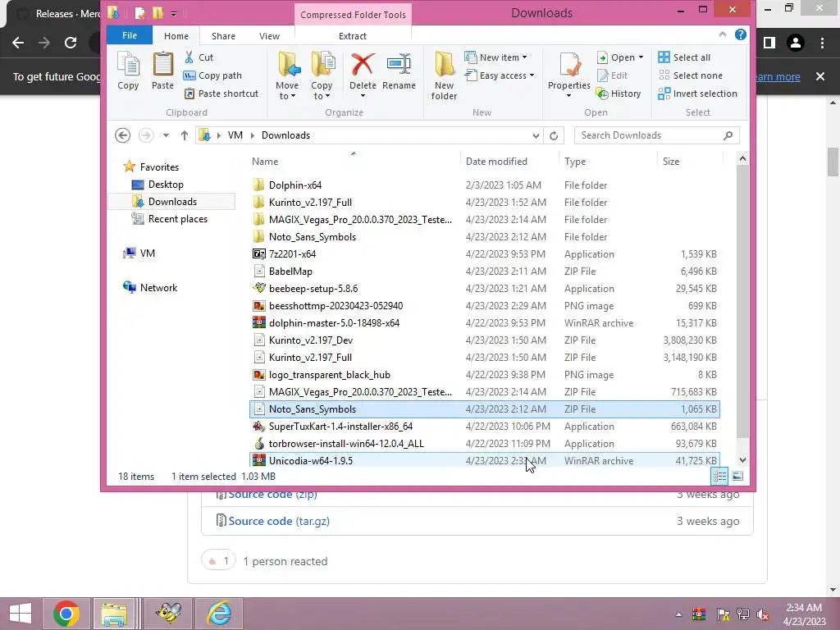
Task: Create a New folder from ribbon
Action: pyautogui.click(x=444, y=75)
